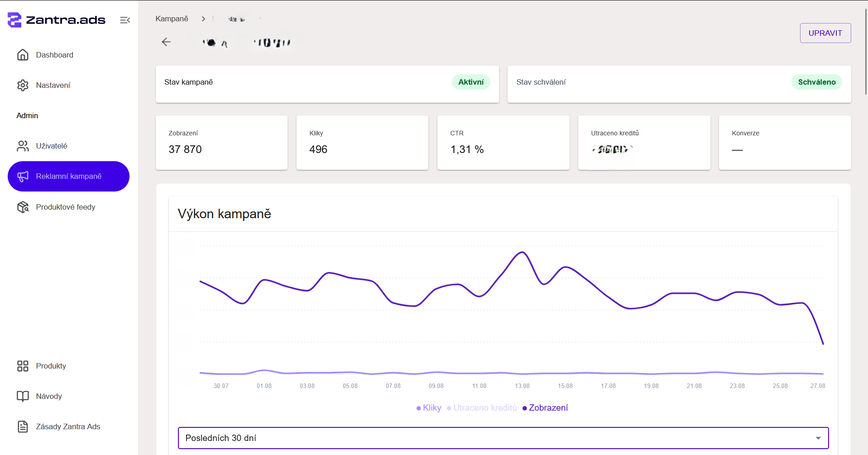The image size is (868, 455).
Task: Collapse the sidebar with the menu toggle icon
Action: click(125, 20)
